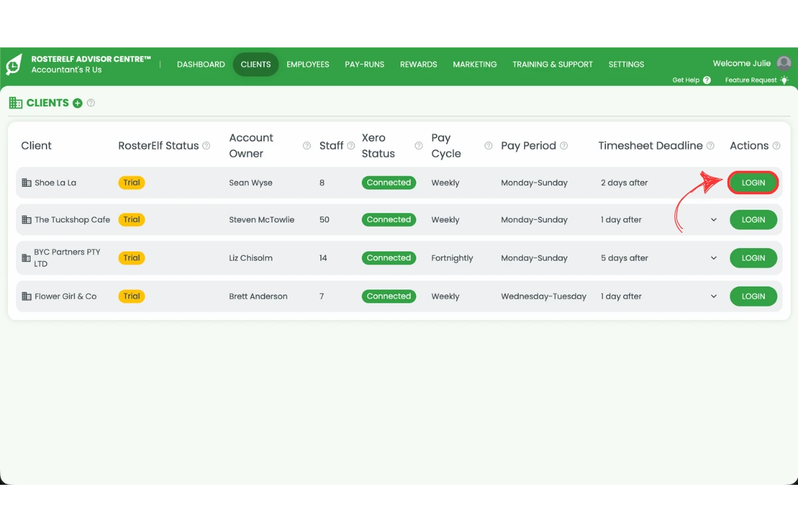Click help icon next to Actions column

(776, 146)
